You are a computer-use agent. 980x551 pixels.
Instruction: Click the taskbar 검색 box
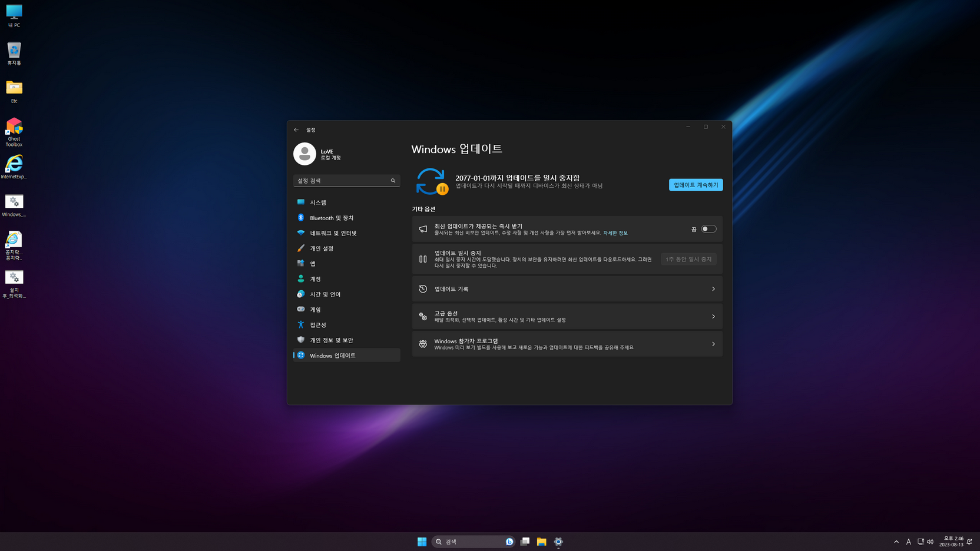tap(473, 542)
